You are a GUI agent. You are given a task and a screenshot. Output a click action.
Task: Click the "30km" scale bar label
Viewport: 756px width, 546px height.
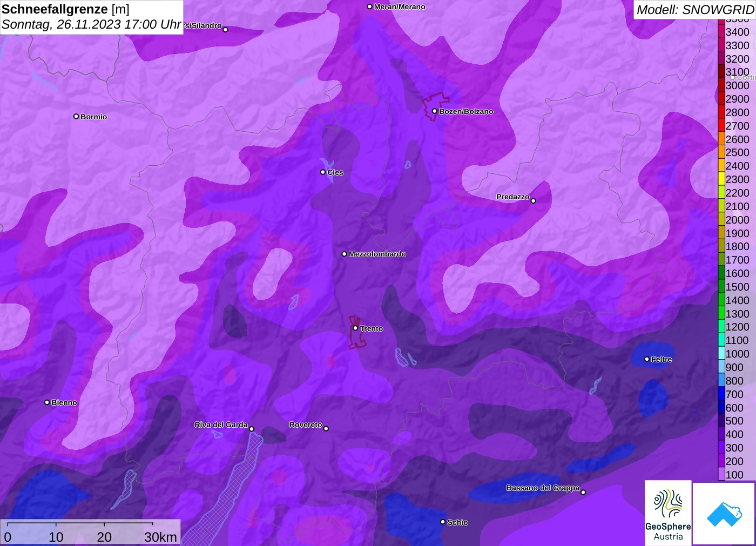(160, 537)
